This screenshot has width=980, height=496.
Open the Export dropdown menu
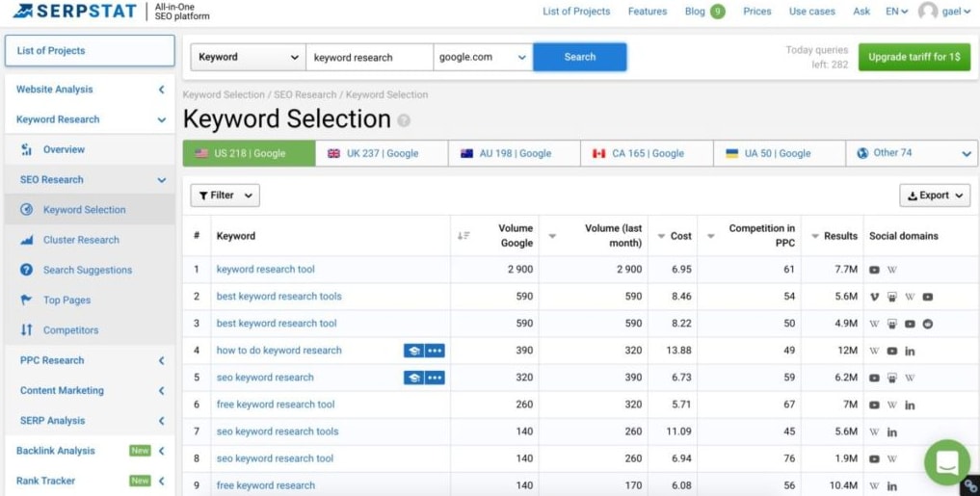coord(935,196)
